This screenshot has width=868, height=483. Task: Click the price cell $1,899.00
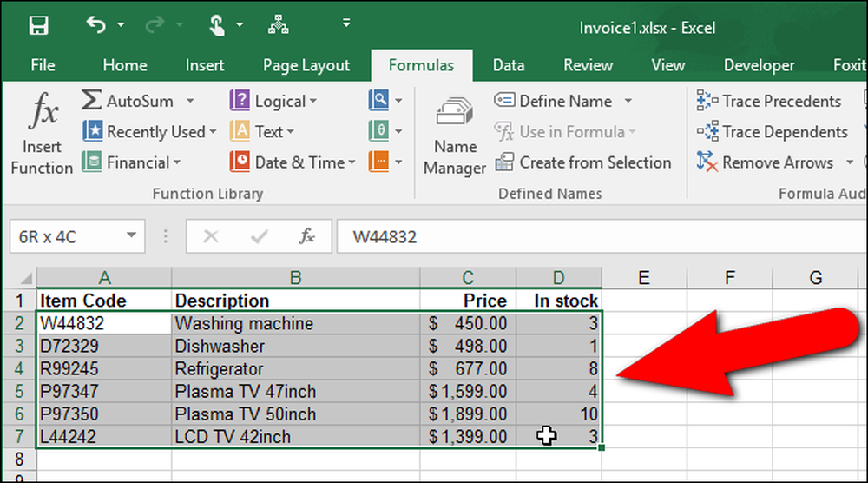[x=468, y=414]
